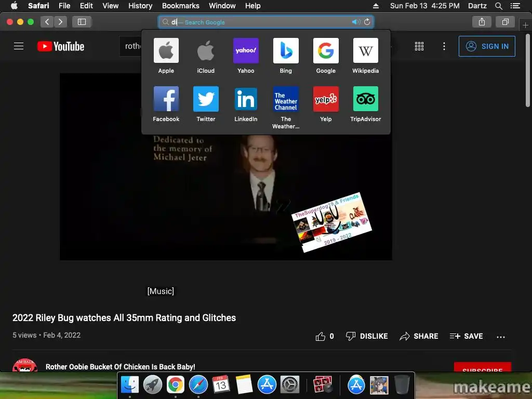This screenshot has height=399, width=532.
Task: Reload the page with the refresh icon
Action: 367,22
